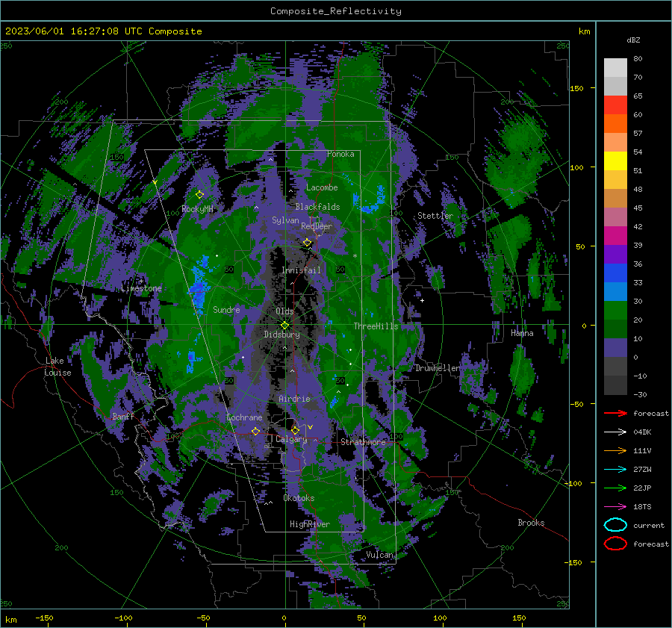Click the Lacombe city label

point(322,187)
